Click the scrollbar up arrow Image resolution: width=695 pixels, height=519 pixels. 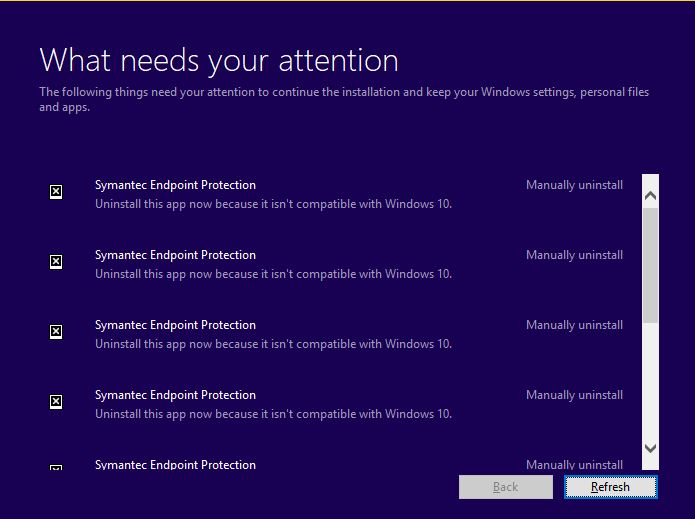pyautogui.click(x=650, y=195)
